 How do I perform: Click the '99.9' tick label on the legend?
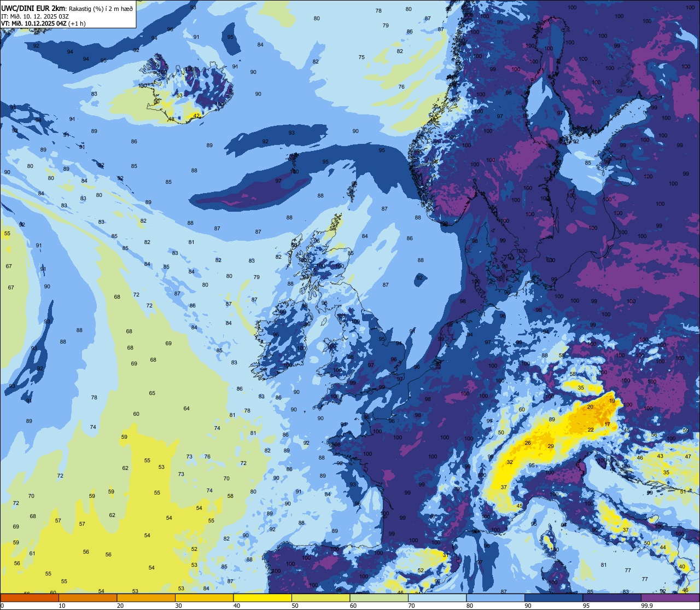point(647,606)
